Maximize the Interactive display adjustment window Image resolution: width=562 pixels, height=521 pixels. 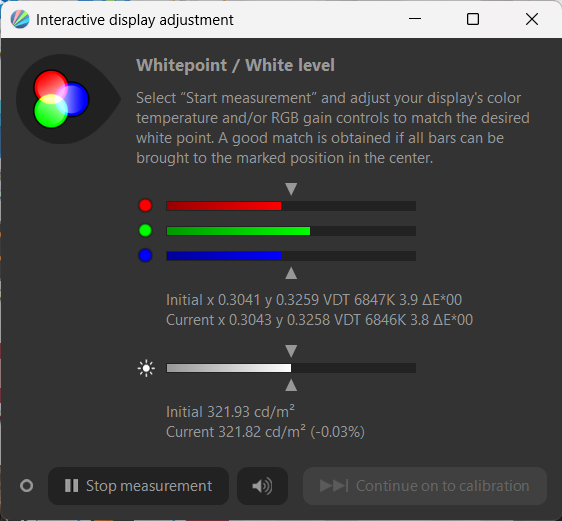[473, 19]
